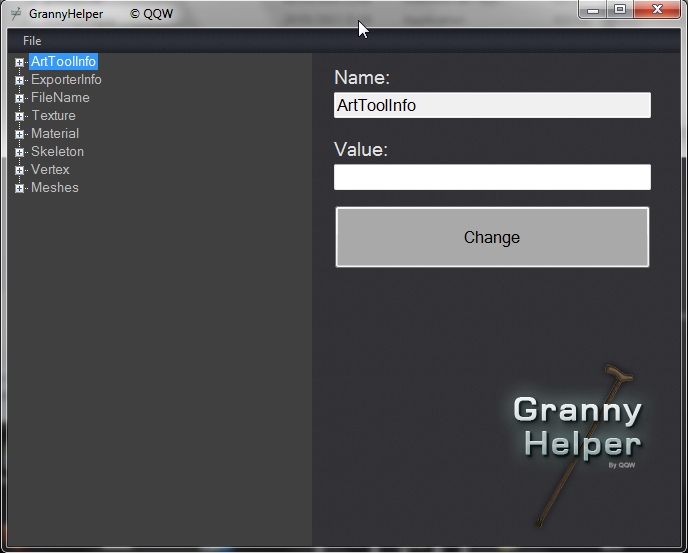Image resolution: width=688 pixels, height=553 pixels.
Task: Expand the Meshes tree node
Action: click(x=19, y=188)
